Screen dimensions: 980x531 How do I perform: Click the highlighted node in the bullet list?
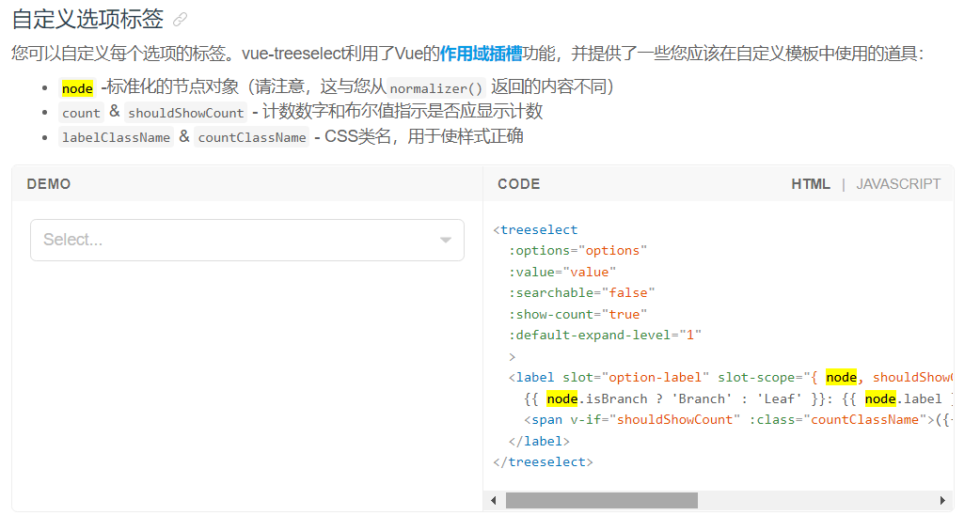pos(77,88)
